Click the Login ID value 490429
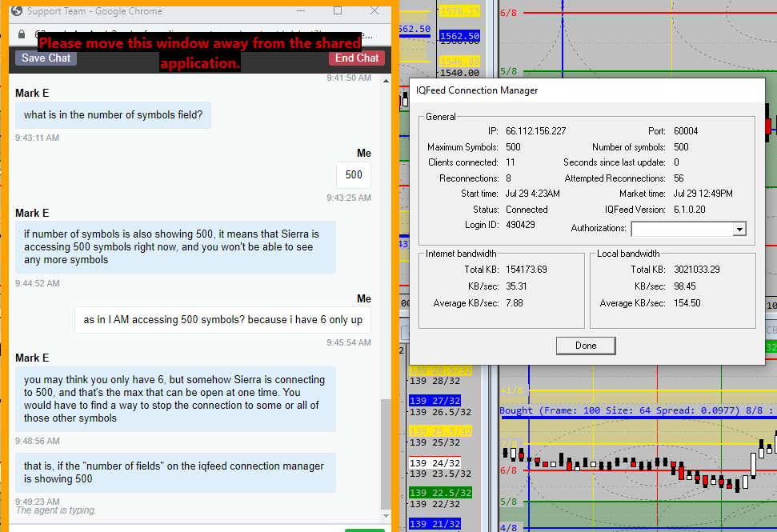Screen dimensions: 777x532 click(x=520, y=224)
